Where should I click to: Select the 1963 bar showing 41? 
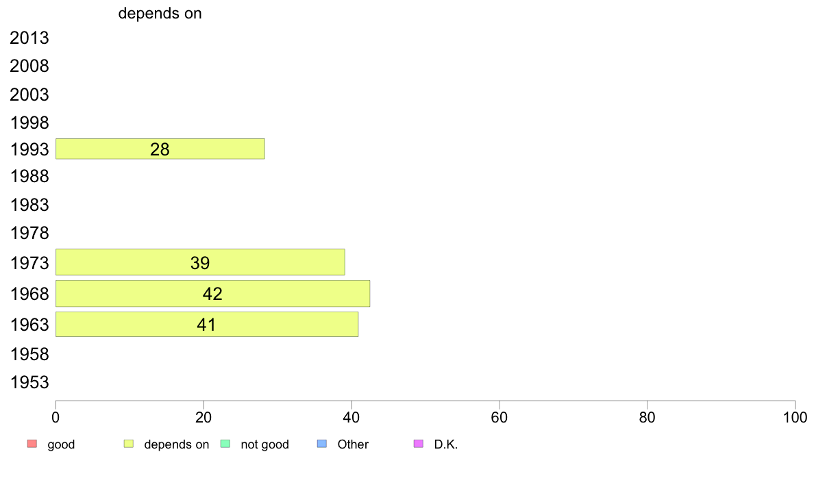point(207,325)
